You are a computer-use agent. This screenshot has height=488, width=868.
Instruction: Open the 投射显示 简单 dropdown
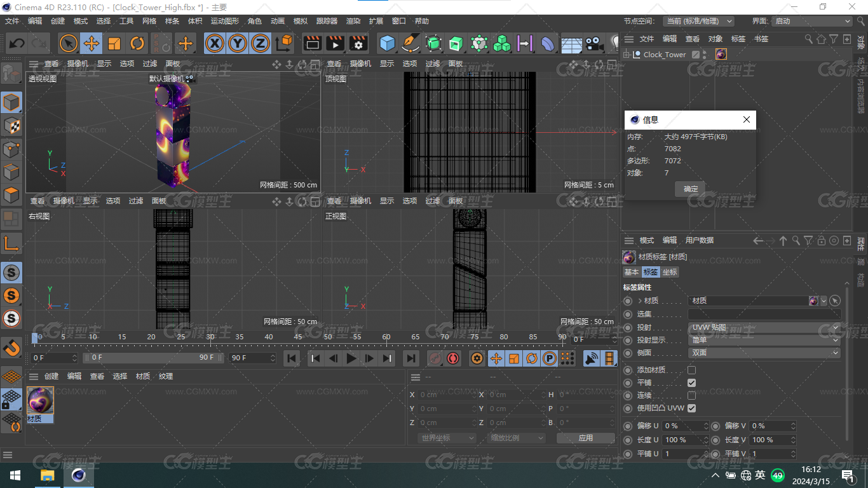[764, 340]
